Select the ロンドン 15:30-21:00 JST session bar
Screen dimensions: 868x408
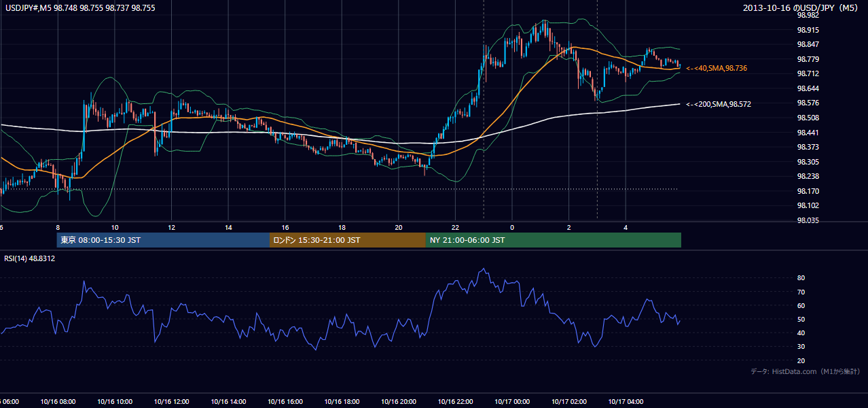coord(348,240)
